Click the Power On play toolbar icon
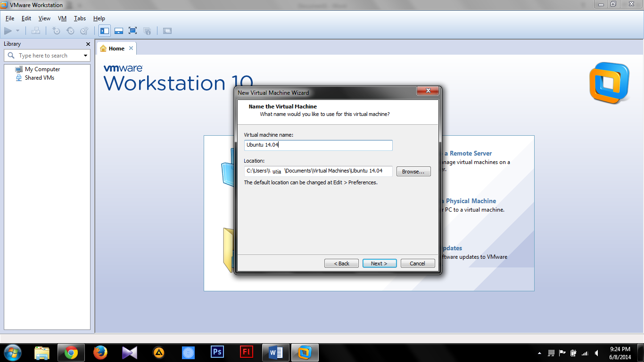Viewport: 644px width, 362px height. click(x=8, y=31)
